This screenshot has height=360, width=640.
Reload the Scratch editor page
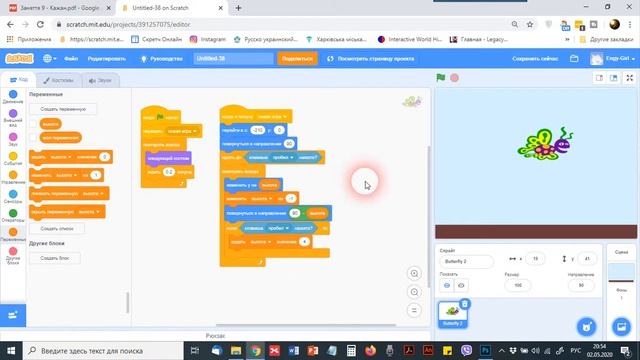pyautogui.click(x=40, y=24)
